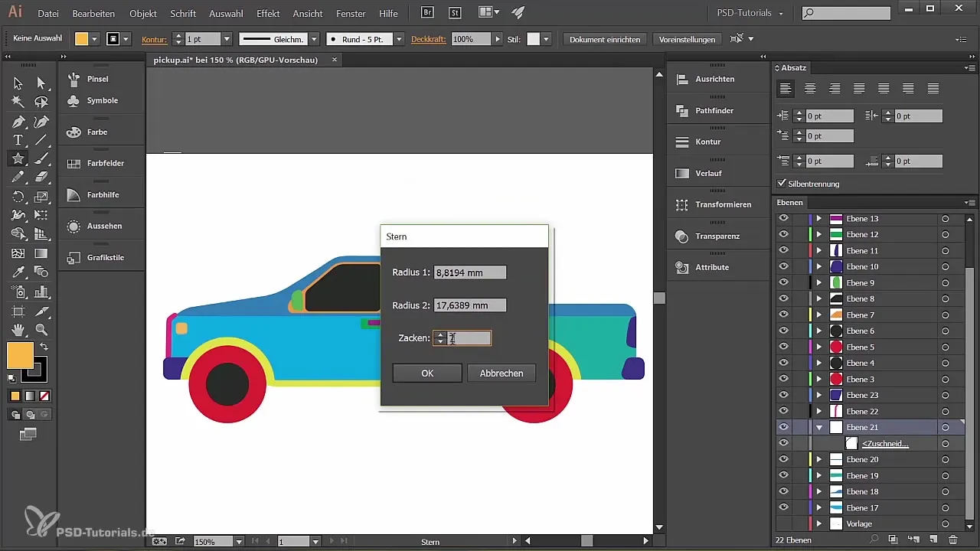Select the Hand tool
The image size is (980, 551).
(18, 330)
